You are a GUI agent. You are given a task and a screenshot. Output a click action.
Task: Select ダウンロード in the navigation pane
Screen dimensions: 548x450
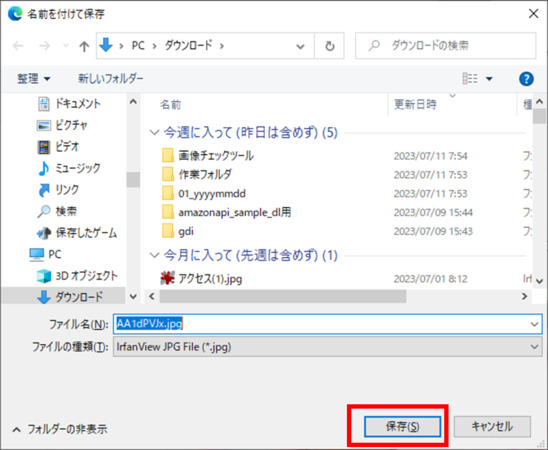tap(70, 297)
